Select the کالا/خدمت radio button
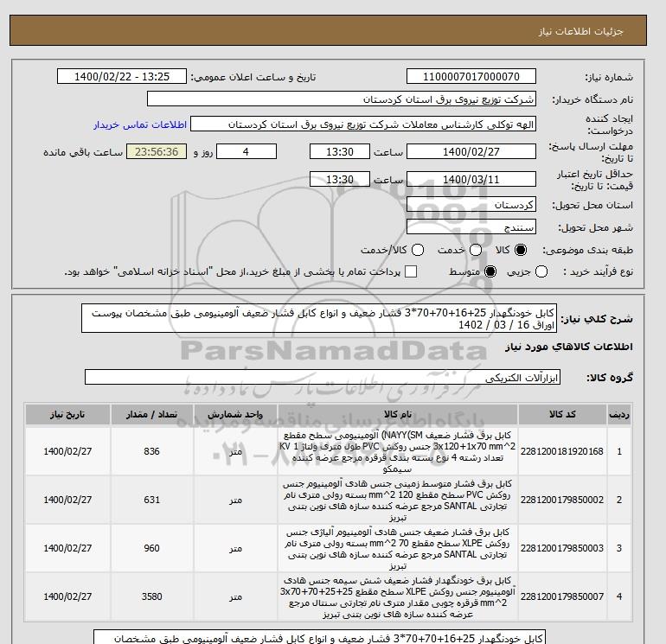The image size is (666, 644). [x=418, y=250]
